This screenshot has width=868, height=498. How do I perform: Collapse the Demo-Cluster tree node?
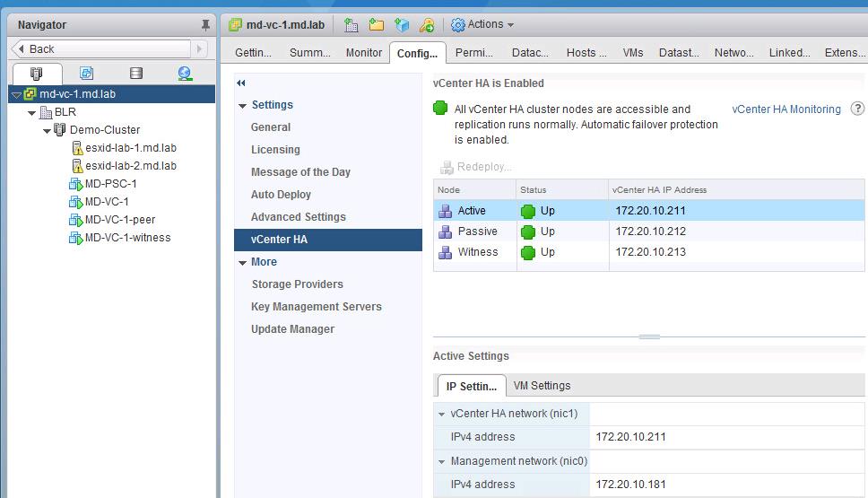click(47, 131)
